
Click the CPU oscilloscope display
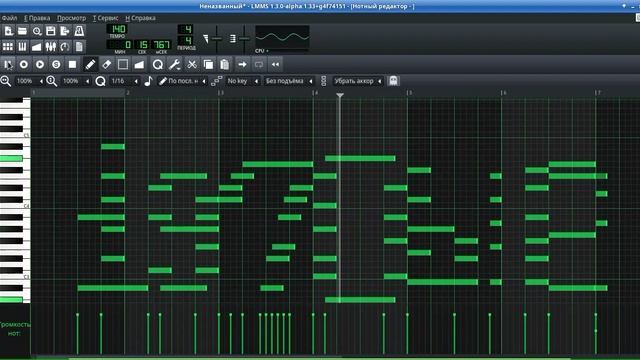[x=282, y=37]
